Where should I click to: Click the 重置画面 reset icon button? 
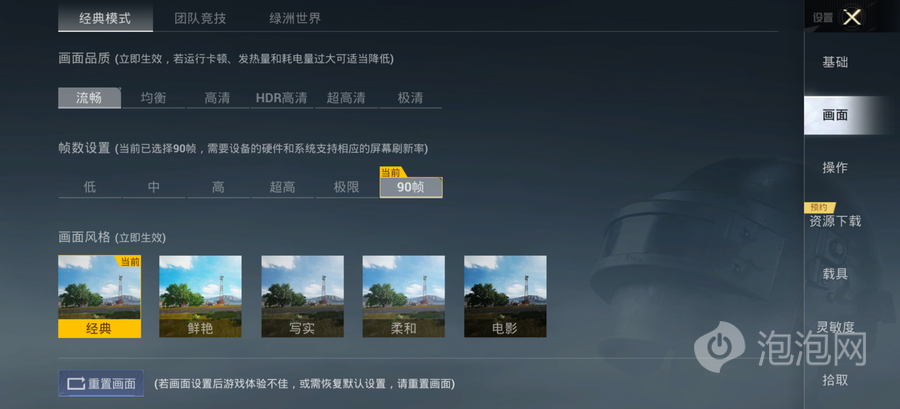101,384
